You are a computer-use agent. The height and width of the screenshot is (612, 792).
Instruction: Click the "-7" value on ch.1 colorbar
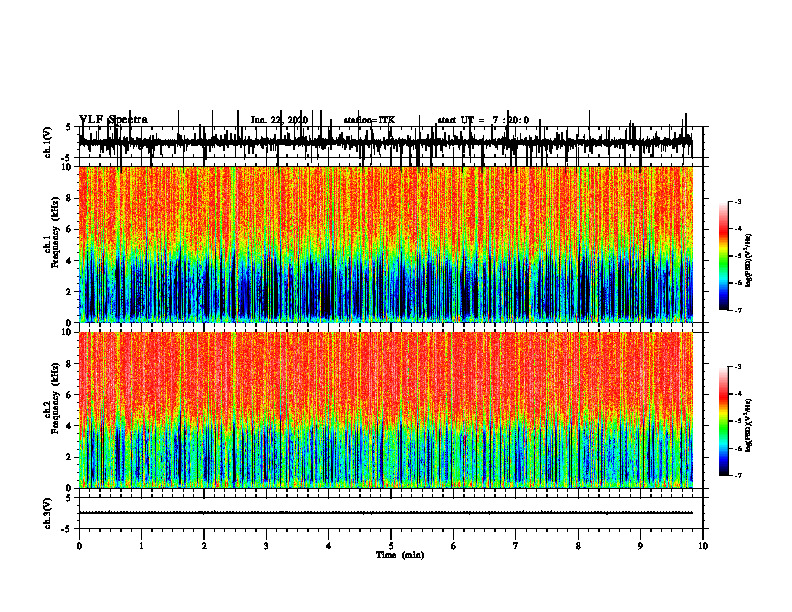(737, 310)
